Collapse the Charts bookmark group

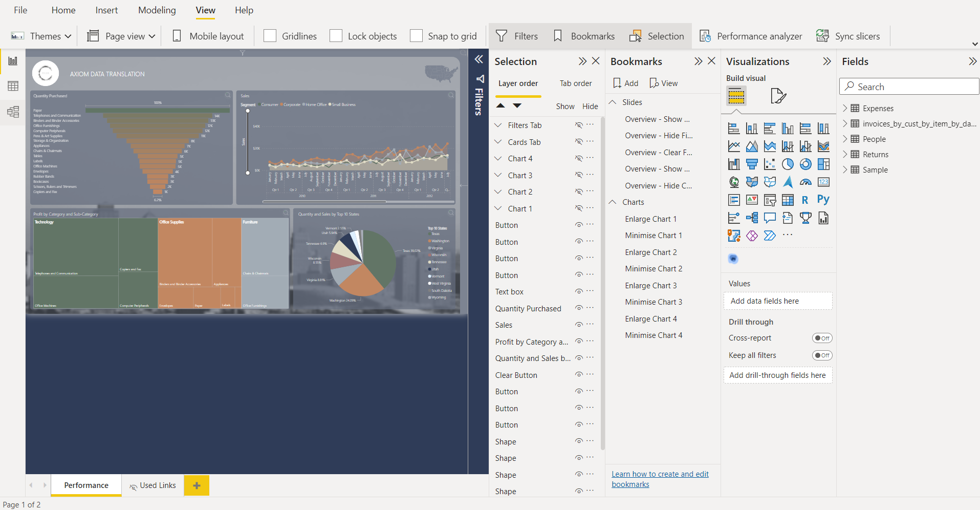coord(613,202)
